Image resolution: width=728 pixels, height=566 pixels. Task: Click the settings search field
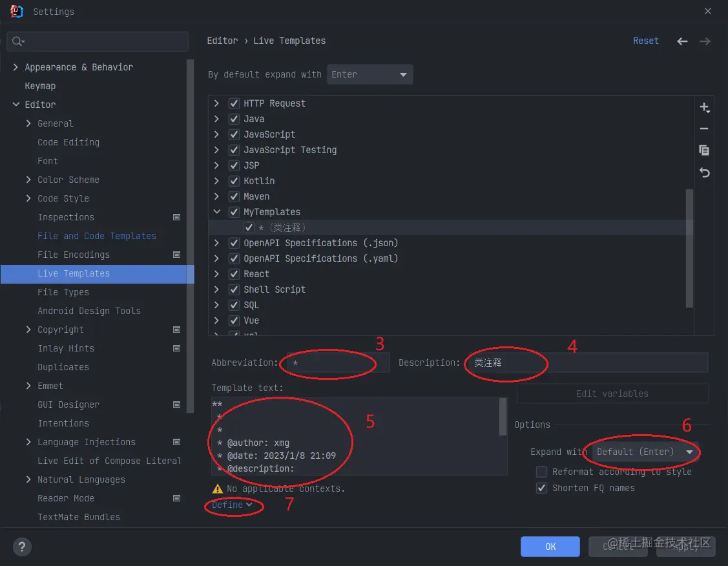[98, 41]
